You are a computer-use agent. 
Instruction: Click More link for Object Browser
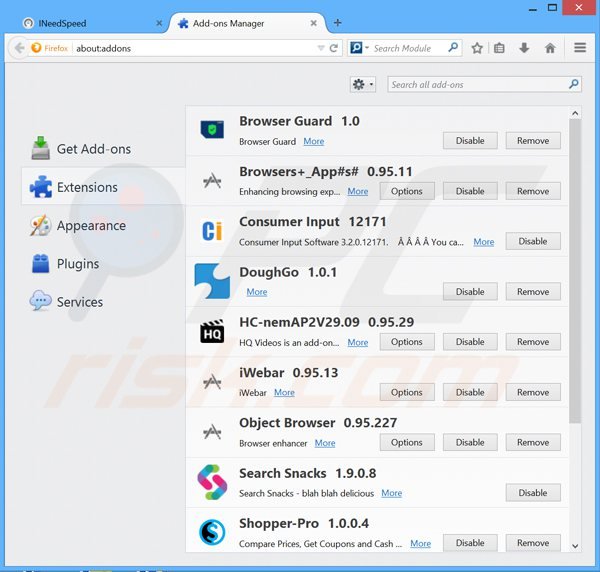(325, 443)
